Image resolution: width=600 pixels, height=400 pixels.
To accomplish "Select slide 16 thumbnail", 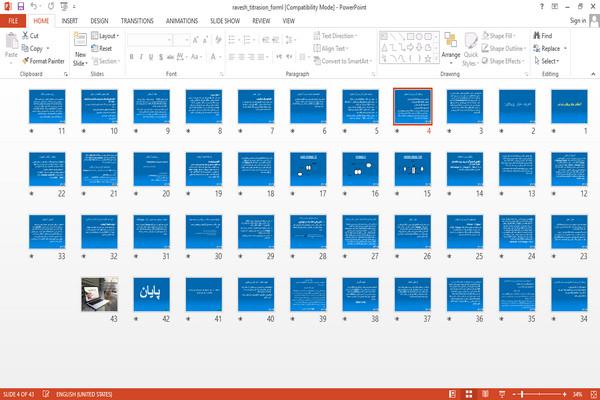I will [x=360, y=169].
